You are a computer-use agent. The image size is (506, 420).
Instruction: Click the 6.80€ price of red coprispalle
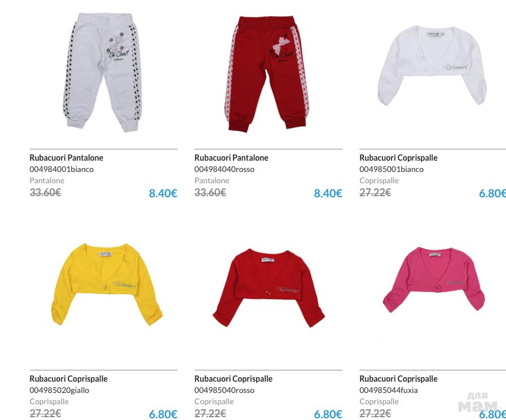[x=328, y=414]
